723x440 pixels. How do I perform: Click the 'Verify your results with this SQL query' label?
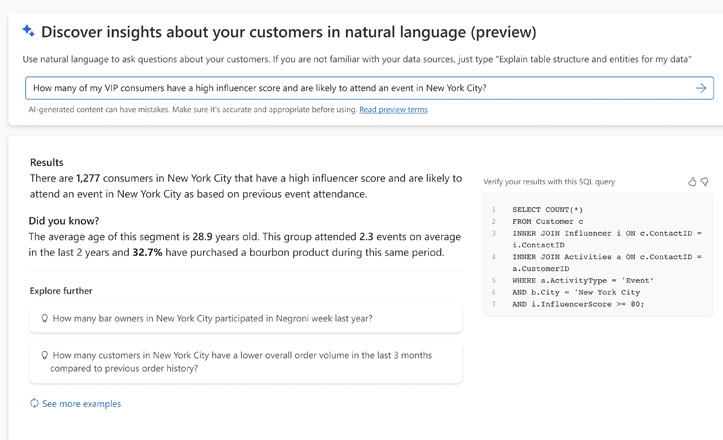[549, 182]
